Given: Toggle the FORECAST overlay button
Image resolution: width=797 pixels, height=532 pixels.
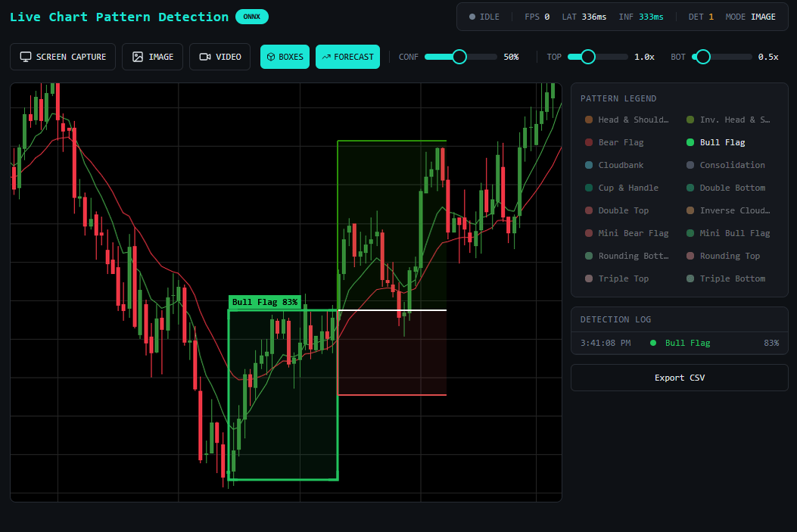Looking at the screenshot, I should click(x=347, y=57).
